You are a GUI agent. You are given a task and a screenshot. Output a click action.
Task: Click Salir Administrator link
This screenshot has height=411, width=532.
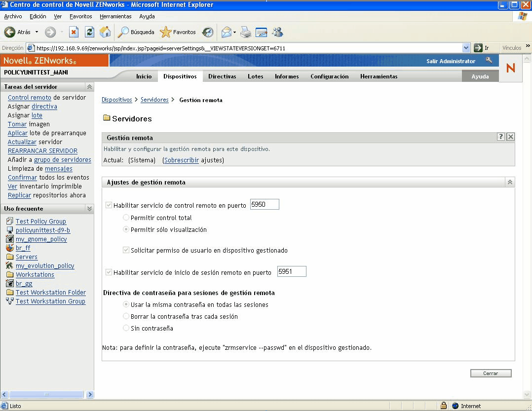pos(451,61)
